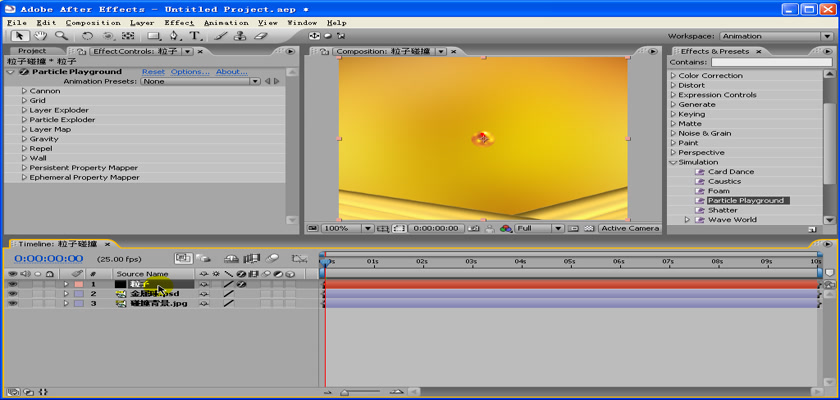Screen dimensions: 840x400
Task: Expand the Color Correction effects category
Action: [674, 76]
